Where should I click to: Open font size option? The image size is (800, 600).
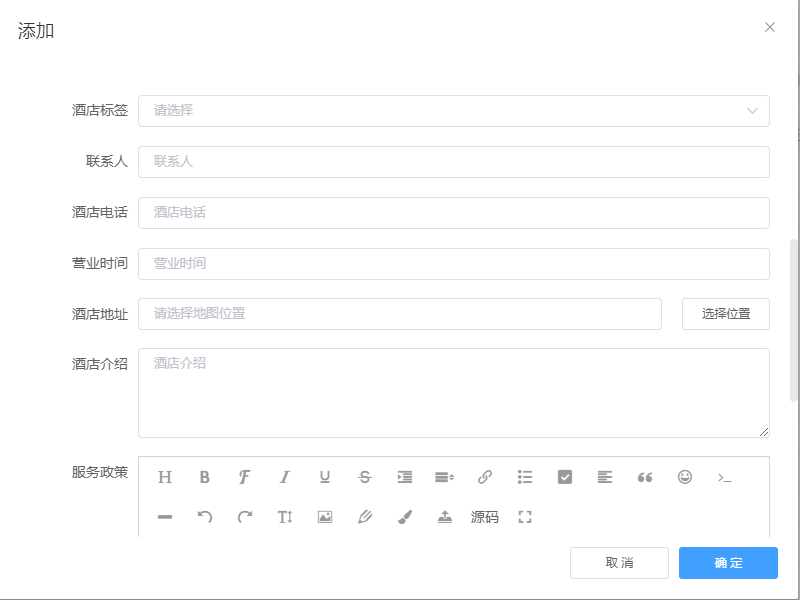pos(285,517)
